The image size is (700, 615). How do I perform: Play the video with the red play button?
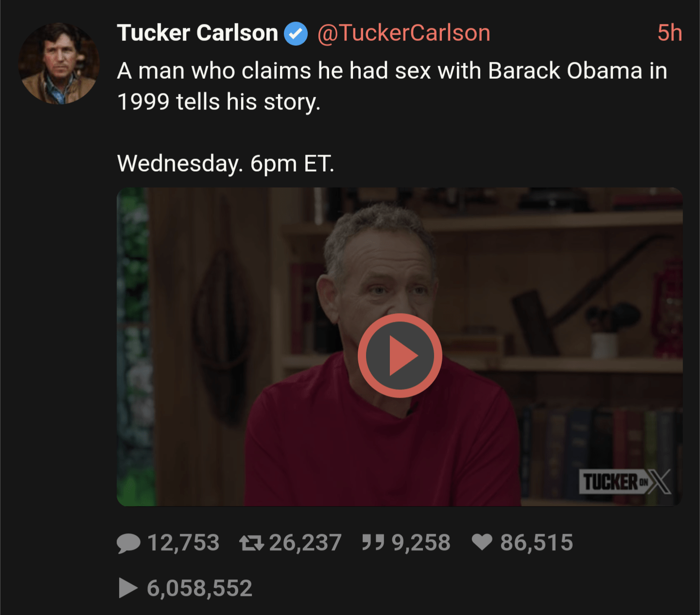(x=400, y=355)
